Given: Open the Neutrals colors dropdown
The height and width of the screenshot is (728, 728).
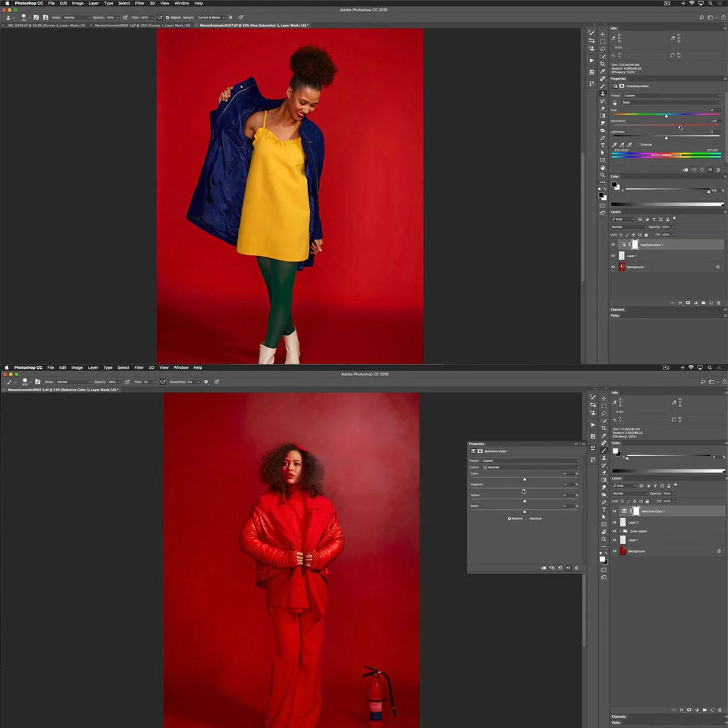Looking at the screenshot, I should coord(530,467).
